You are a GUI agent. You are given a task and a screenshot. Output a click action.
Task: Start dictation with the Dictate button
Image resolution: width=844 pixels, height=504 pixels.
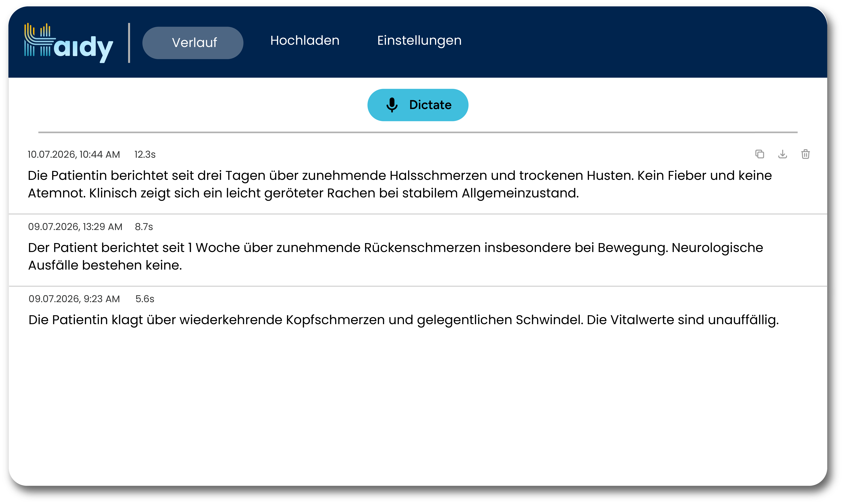418,105
